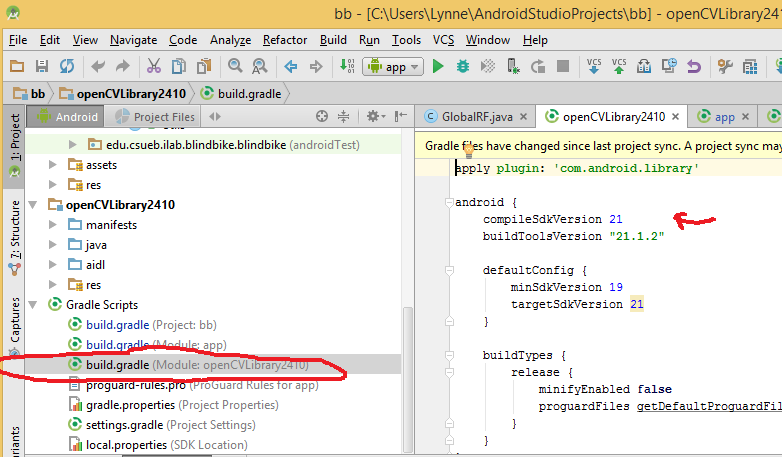Screen dimensions: 782x457
Task: Close the openCVLibrary2410 editor tab
Action: coord(674,117)
